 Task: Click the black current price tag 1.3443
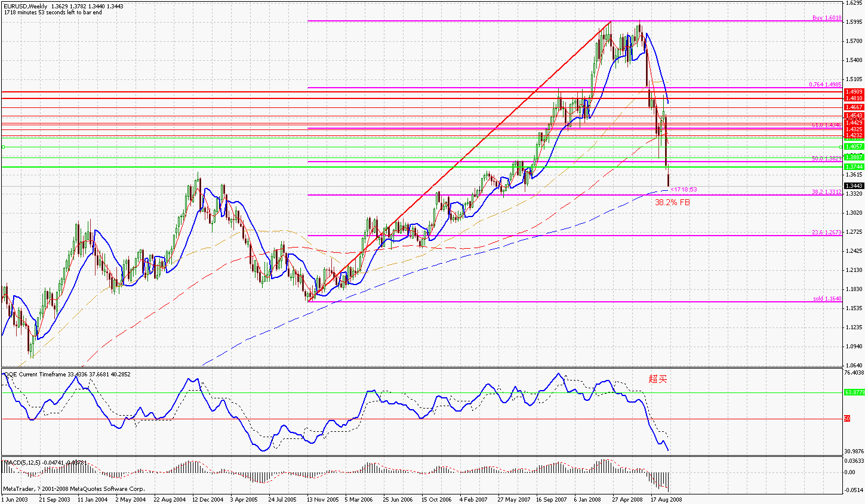(x=853, y=186)
